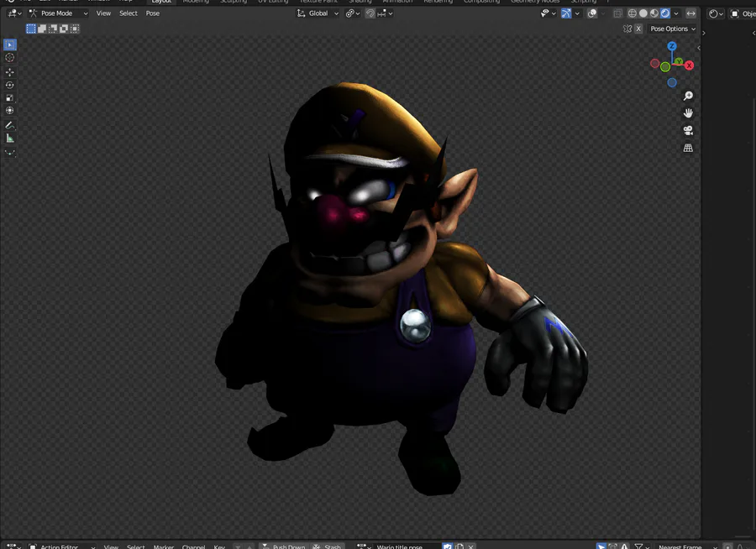The image size is (756, 549).
Task: Set selection mode to Intersect
Action: [x=74, y=29]
